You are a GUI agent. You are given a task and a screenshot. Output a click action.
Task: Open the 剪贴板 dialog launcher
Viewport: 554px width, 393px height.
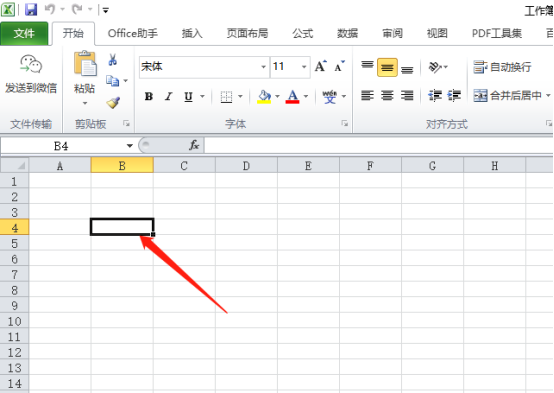pyautogui.click(x=126, y=123)
